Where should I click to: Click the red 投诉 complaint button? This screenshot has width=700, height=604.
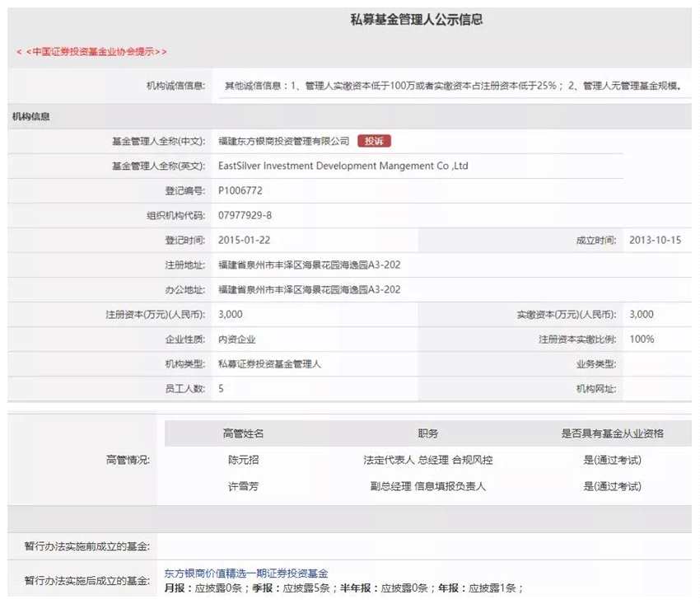click(374, 141)
